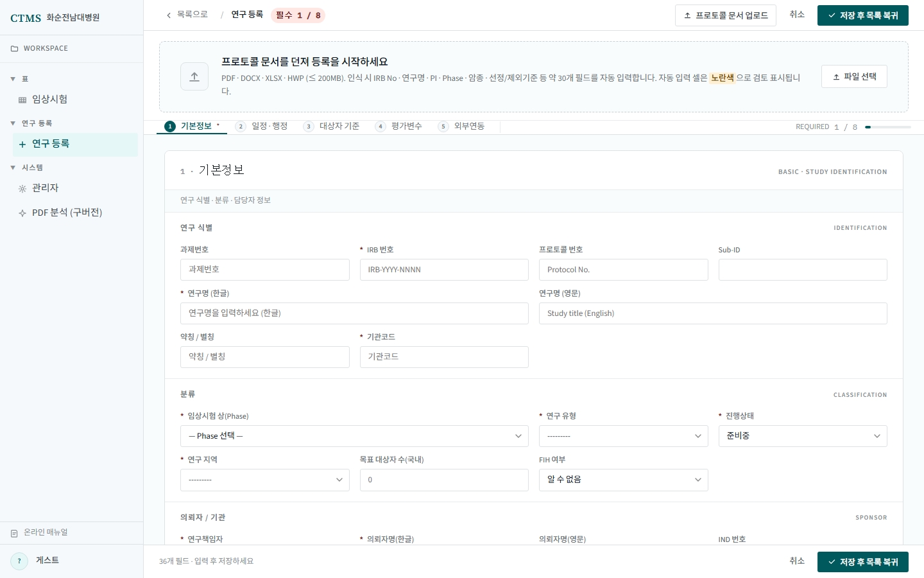Image resolution: width=924 pixels, height=578 pixels.
Task: Click the 과제번호 input field
Action: (x=265, y=270)
